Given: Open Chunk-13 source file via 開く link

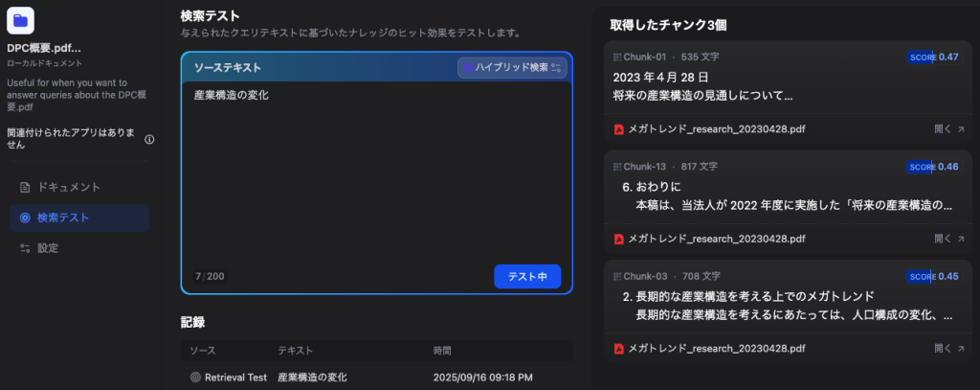Looking at the screenshot, I should coord(948,239).
